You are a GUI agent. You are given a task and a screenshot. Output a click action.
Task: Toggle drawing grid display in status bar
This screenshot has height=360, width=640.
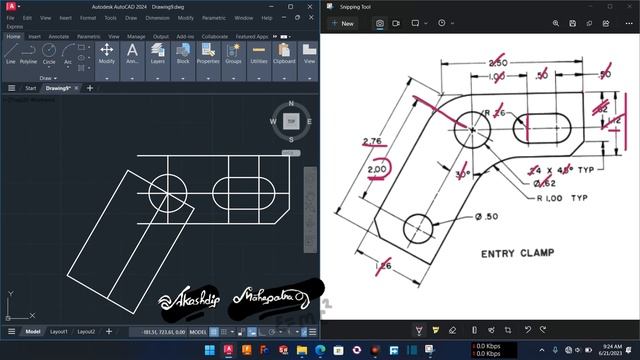point(213,332)
